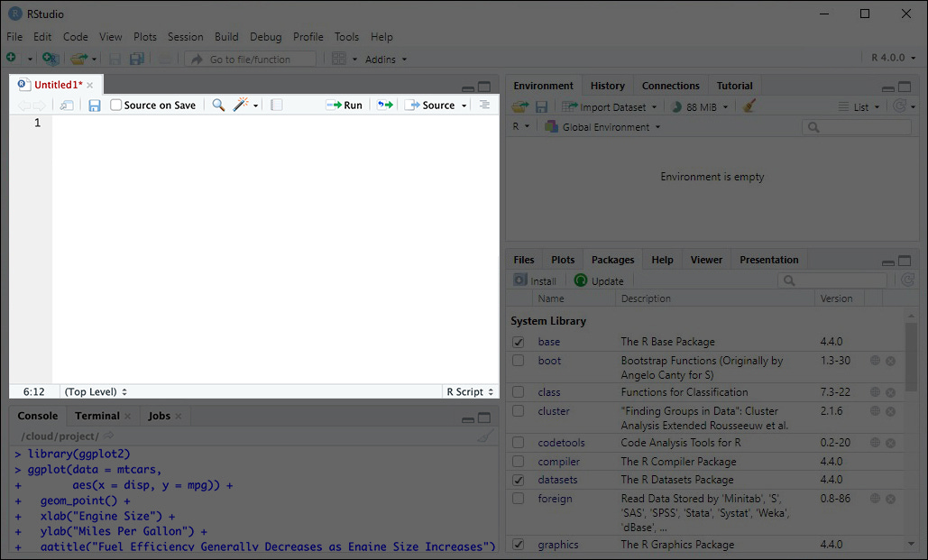
Task: Click the Save workspace icon in Environment
Action: point(541,106)
